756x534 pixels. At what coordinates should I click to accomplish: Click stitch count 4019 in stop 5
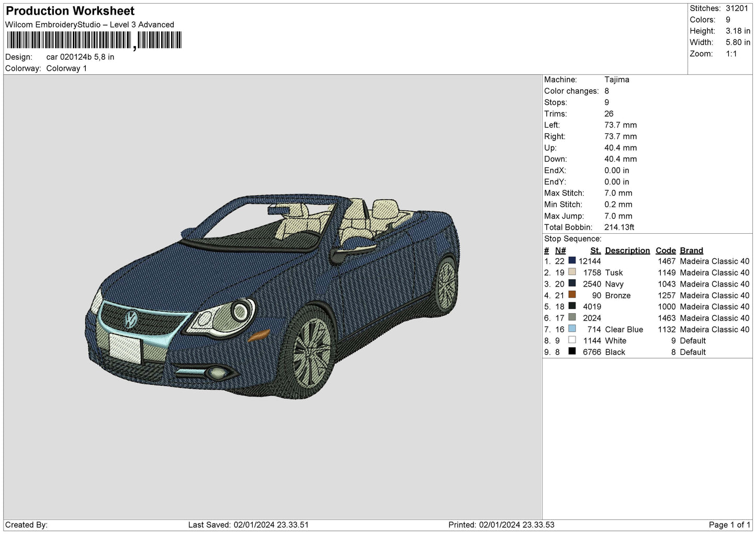(592, 306)
